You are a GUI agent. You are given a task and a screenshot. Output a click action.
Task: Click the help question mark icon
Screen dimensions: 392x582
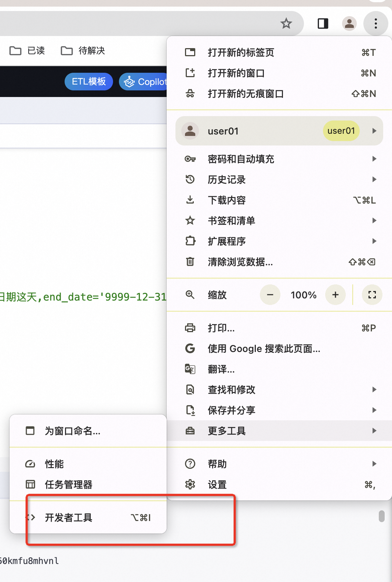click(190, 464)
